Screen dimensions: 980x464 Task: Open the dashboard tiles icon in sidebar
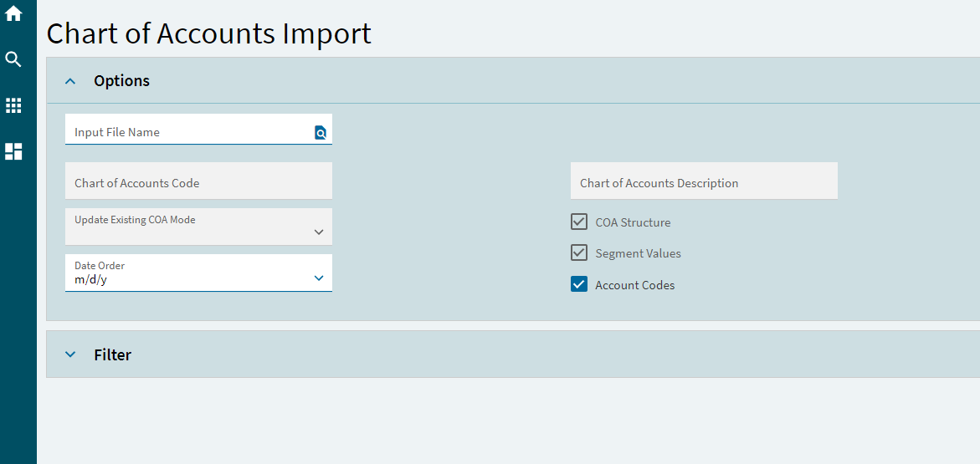click(x=13, y=152)
